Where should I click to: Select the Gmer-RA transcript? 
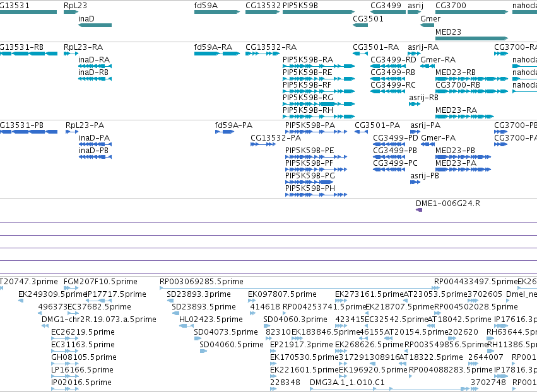427,66
